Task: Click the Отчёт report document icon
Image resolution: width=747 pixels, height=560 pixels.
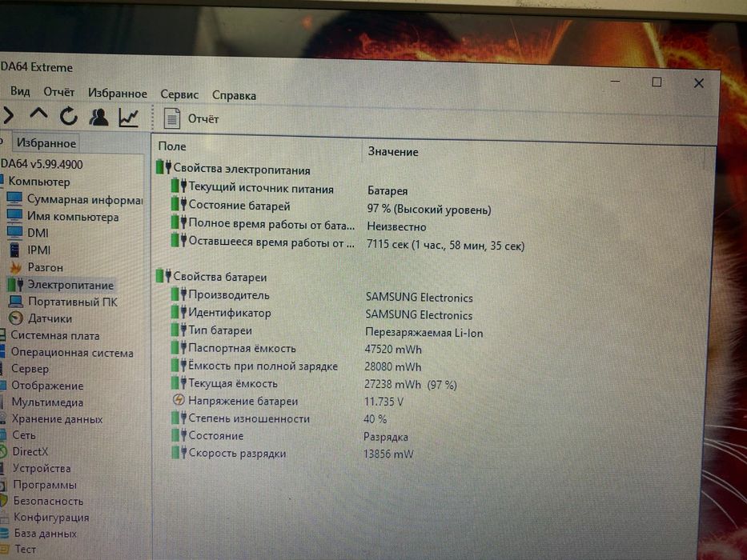Action: [x=172, y=118]
